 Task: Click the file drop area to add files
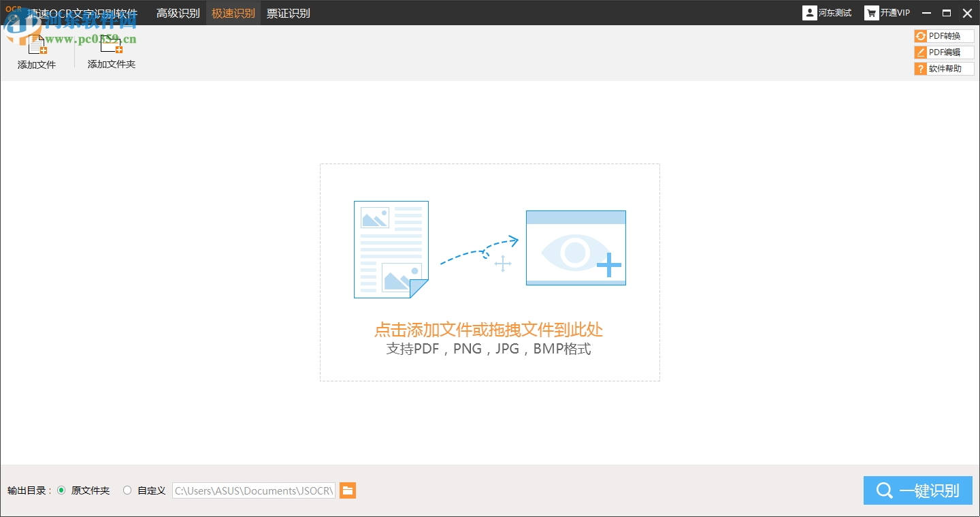pos(489,272)
